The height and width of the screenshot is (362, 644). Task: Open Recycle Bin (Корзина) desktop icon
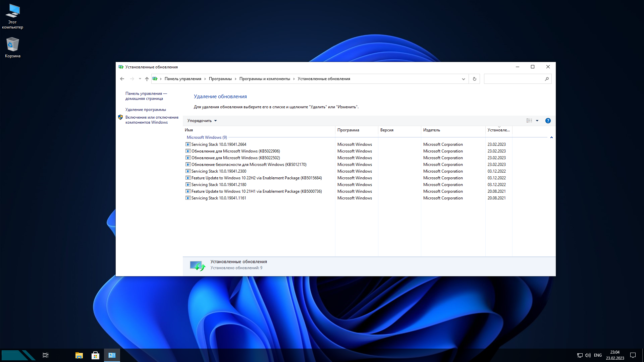(x=13, y=47)
